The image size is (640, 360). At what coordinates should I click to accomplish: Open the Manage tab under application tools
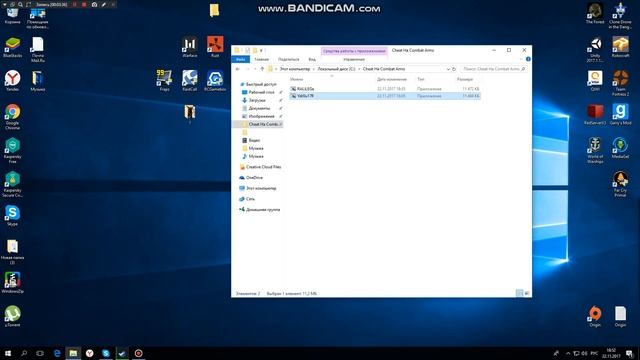[354, 59]
